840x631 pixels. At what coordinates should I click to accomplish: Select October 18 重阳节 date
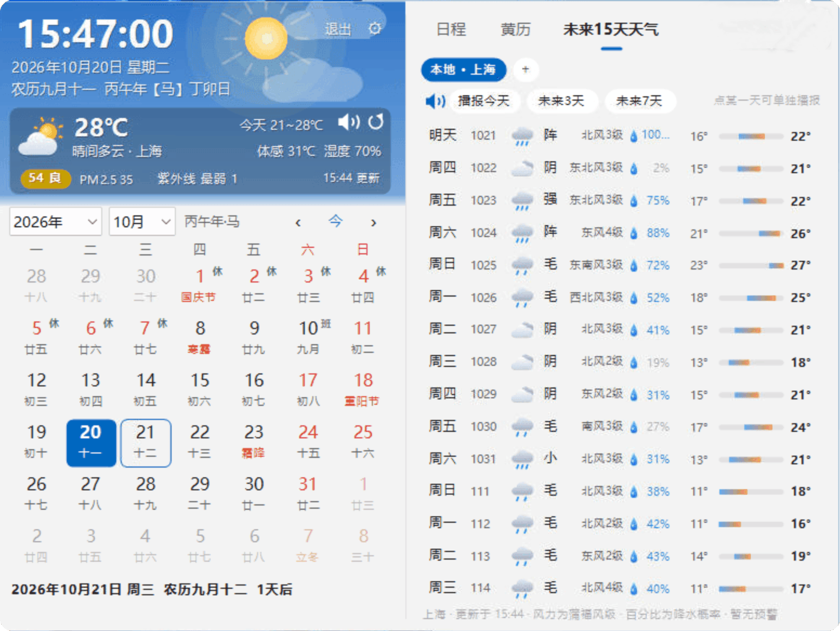(363, 389)
